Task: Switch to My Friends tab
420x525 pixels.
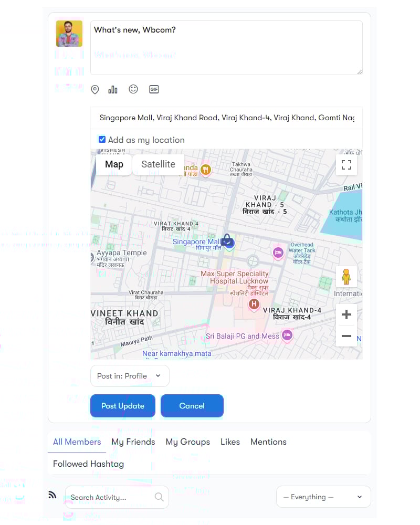Action: 133,442
